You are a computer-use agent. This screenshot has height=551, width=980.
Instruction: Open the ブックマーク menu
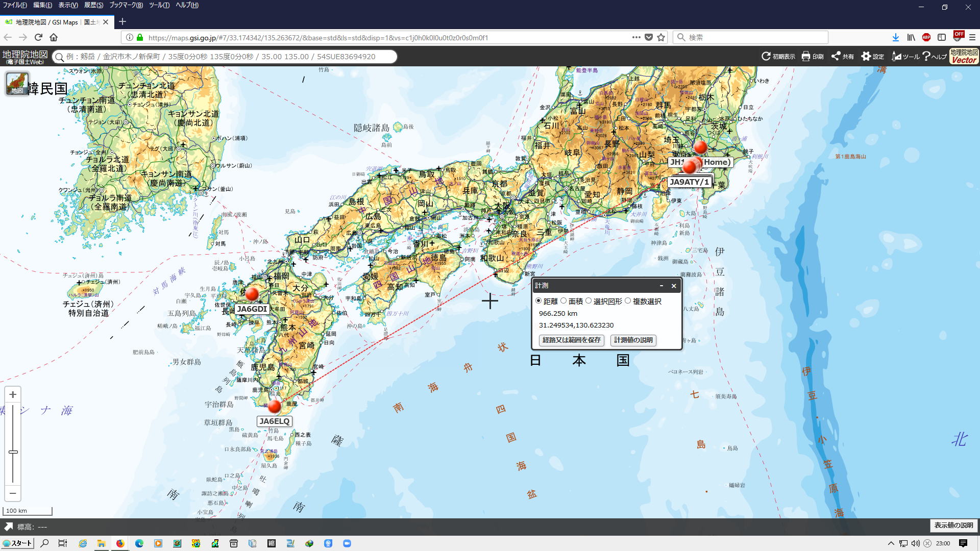pos(126,5)
